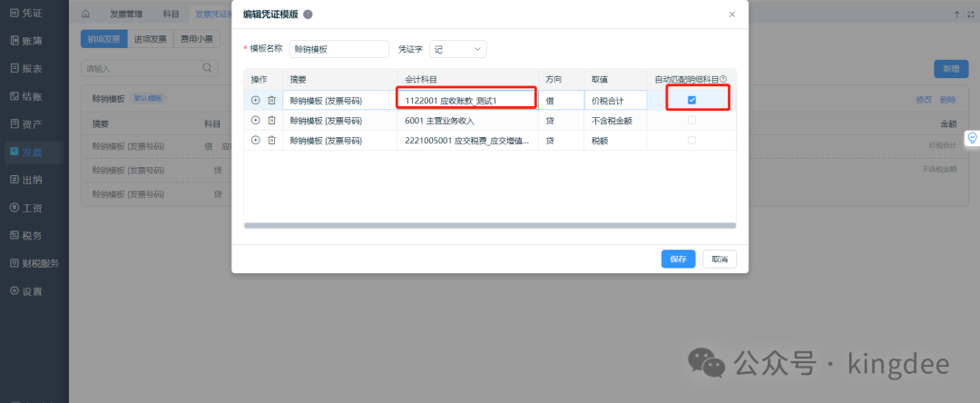The width and height of the screenshot is (980, 403).
Task: Click add-row plus icon in first row
Action: point(256,100)
